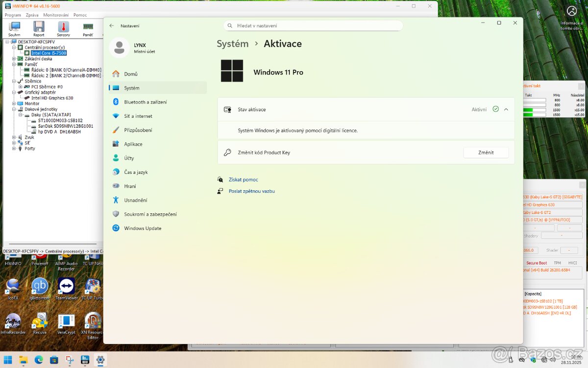This screenshot has height=368, width=588.
Task: Open the VeraCrypt desktop shortcut
Action: point(66,322)
